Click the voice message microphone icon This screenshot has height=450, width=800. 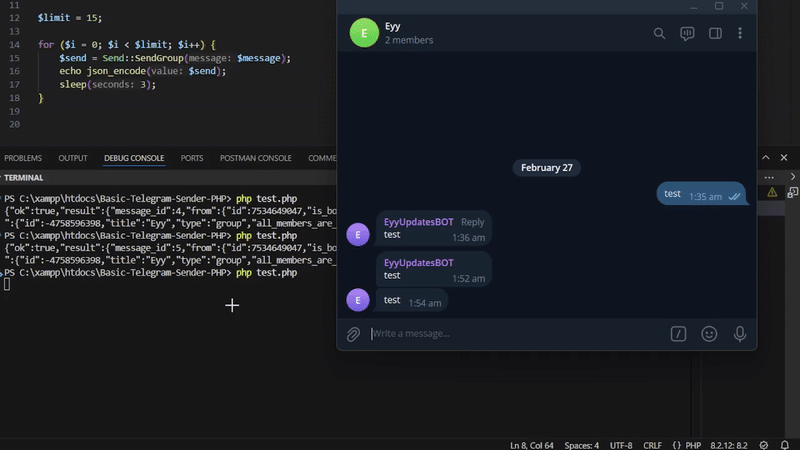(x=740, y=334)
